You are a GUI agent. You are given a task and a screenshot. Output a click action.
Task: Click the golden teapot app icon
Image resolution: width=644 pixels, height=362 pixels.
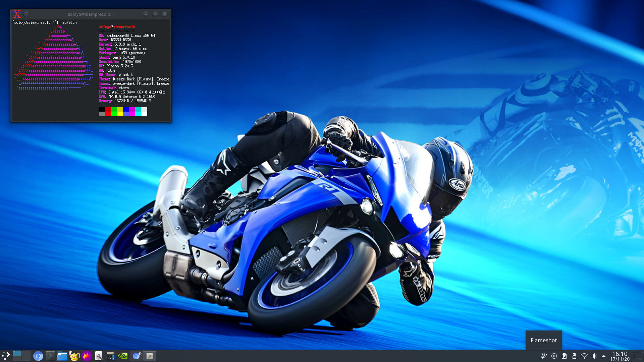point(74,356)
